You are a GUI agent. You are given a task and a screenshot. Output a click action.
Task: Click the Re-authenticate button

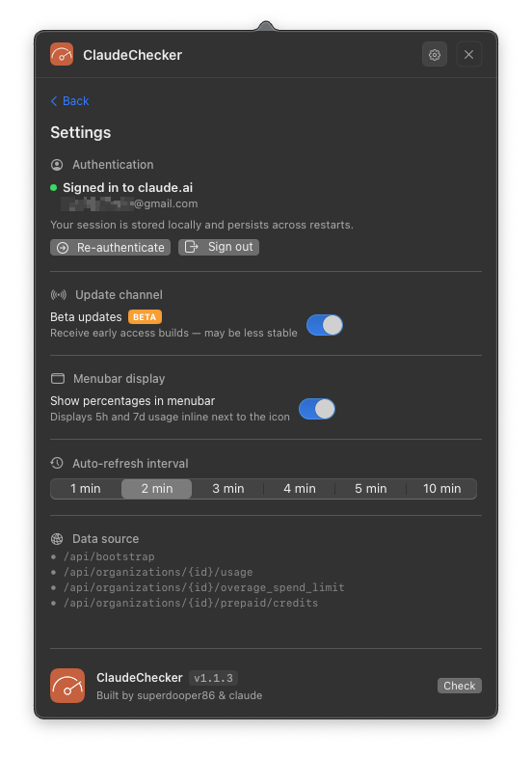click(x=111, y=247)
